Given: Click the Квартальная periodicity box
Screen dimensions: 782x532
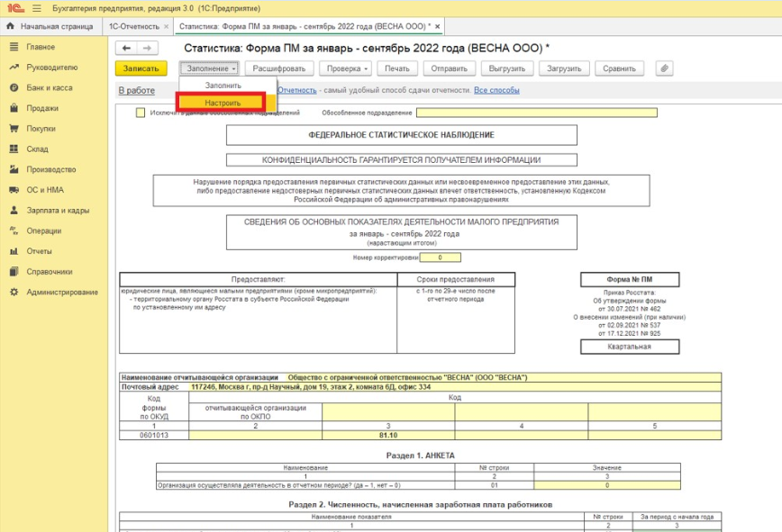Looking at the screenshot, I should coord(630,347).
